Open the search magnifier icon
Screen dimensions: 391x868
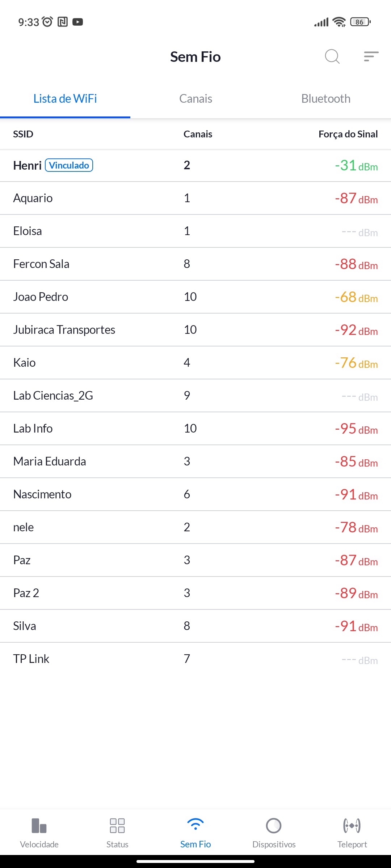[x=332, y=56]
